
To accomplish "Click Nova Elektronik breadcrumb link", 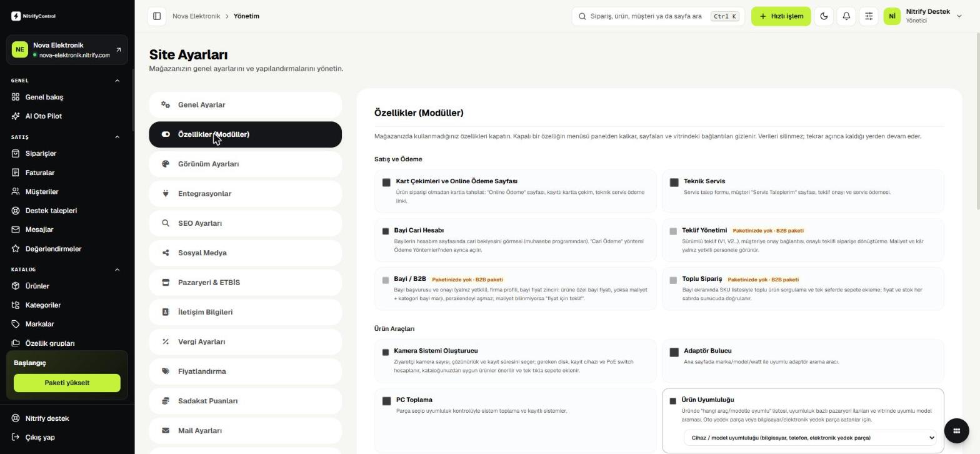I will (196, 16).
